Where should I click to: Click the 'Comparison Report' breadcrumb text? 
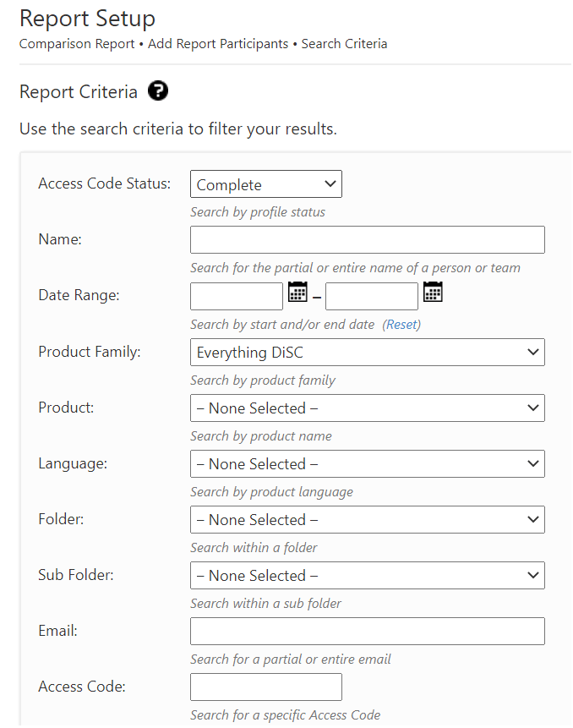[77, 44]
